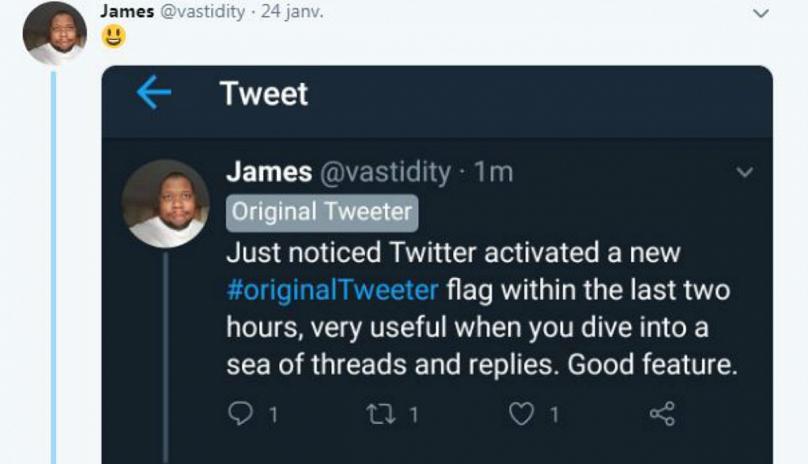Click the "1m" timestamp in dark tweet
This screenshot has width=808, height=464.
click(x=493, y=172)
